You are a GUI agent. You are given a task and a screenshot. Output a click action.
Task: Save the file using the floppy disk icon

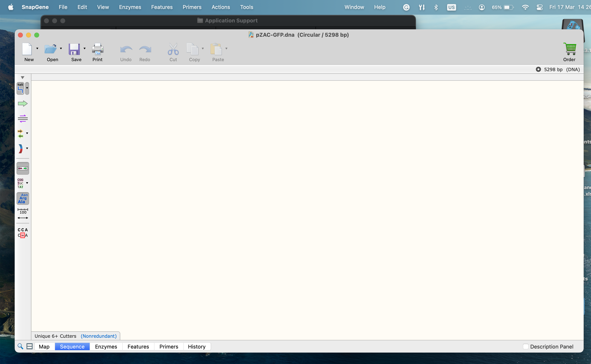click(x=74, y=49)
